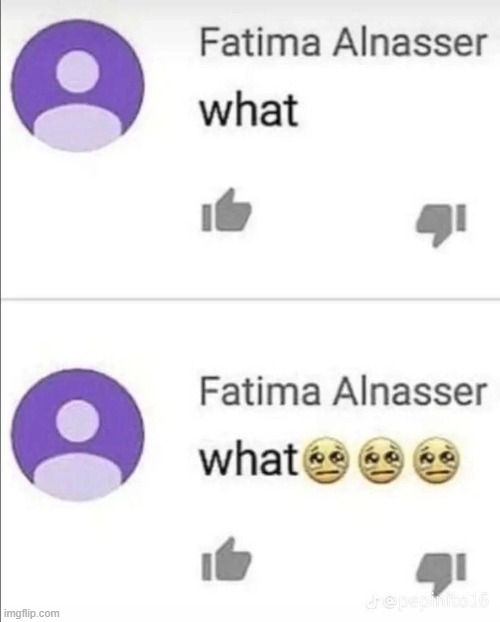The width and height of the screenshot is (500, 622).
Task: Visit the imgflip.com watermark link
Action: (33, 613)
